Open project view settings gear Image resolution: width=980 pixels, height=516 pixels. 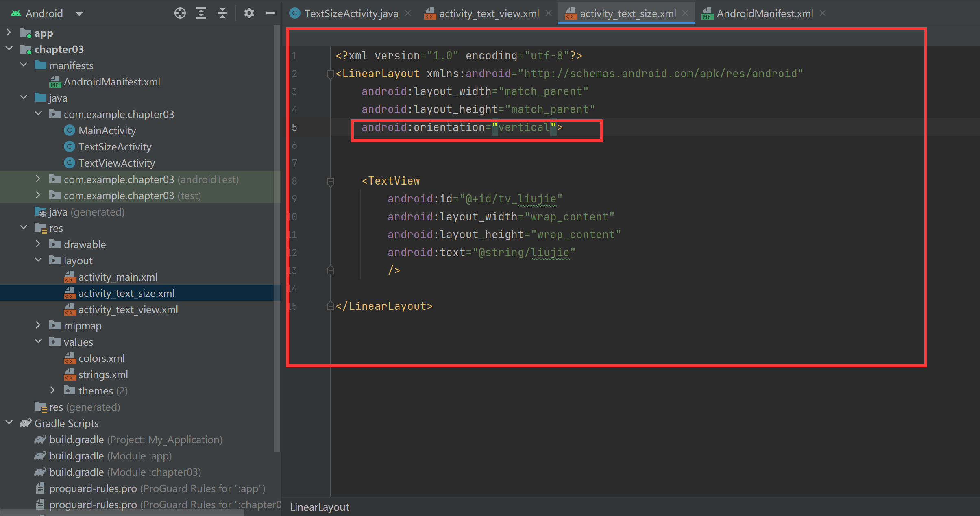coord(249,13)
